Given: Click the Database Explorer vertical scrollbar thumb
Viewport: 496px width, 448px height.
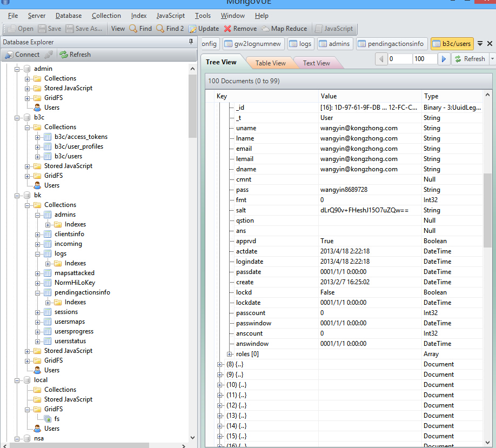Looking at the screenshot, I should click(192, 106).
